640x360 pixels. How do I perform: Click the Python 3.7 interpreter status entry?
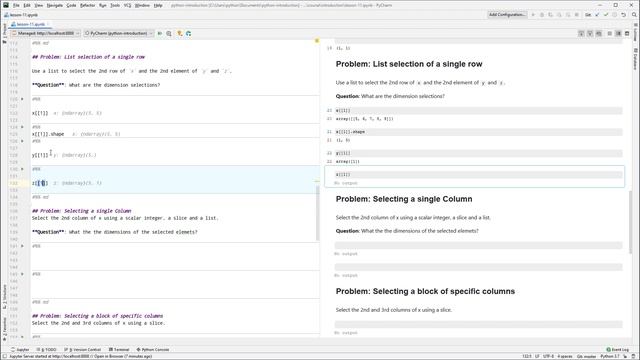[610, 356]
